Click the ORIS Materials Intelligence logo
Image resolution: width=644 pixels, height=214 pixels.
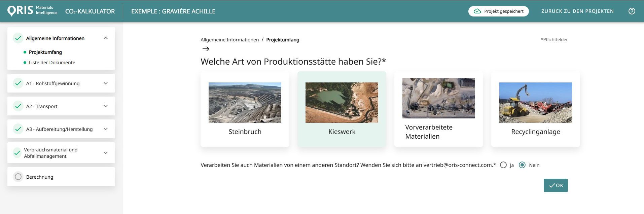coord(32,11)
